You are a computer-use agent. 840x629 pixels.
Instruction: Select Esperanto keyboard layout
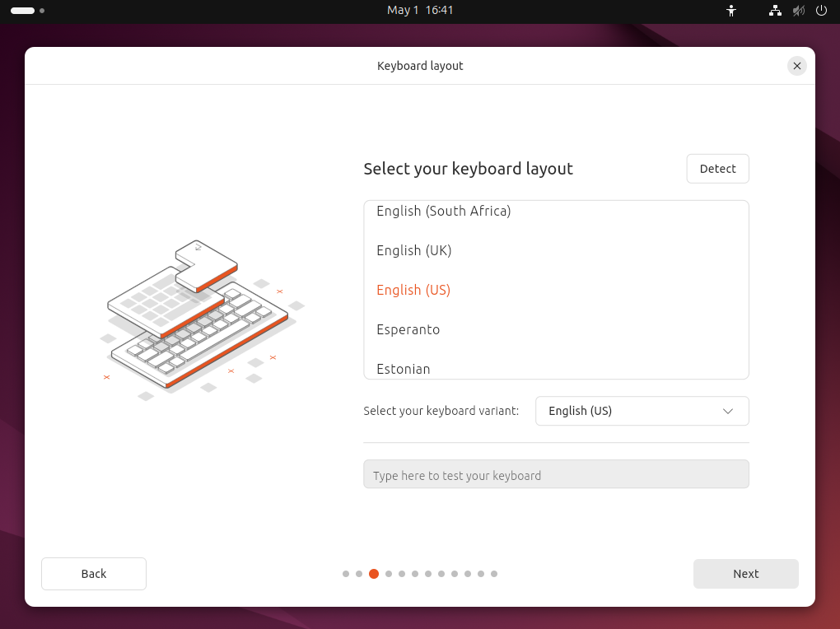[408, 329]
